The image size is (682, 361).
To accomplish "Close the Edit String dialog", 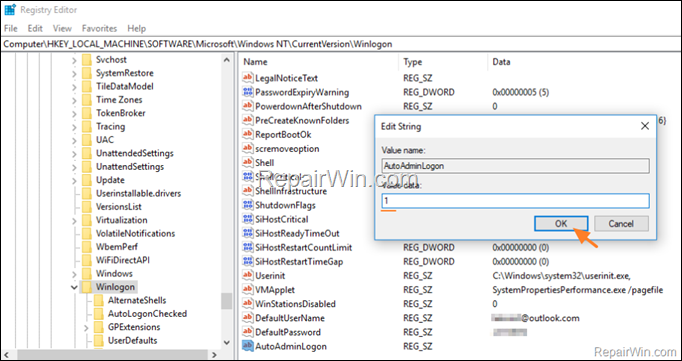I will pos(645,126).
